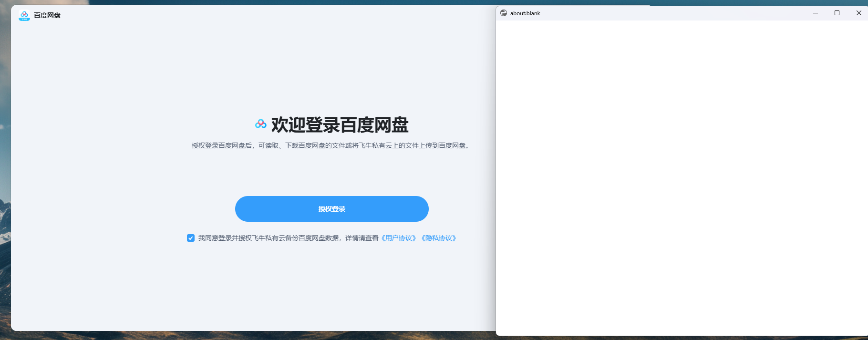This screenshot has height=340, width=868.
Task: Open the 《隐私协议》 privacy agreement link
Action: (439, 238)
